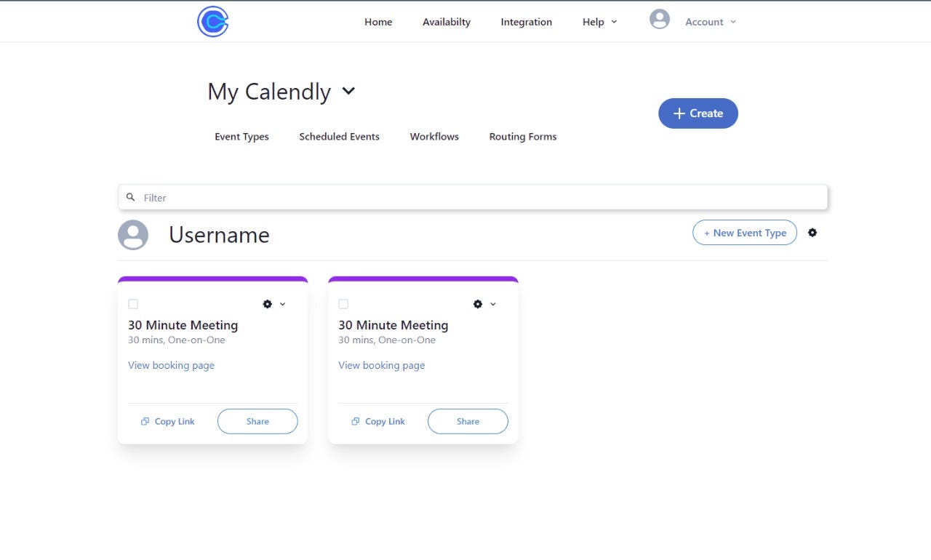Click the Filter search input field
This screenshot has width=931, height=560.
[x=473, y=197]
